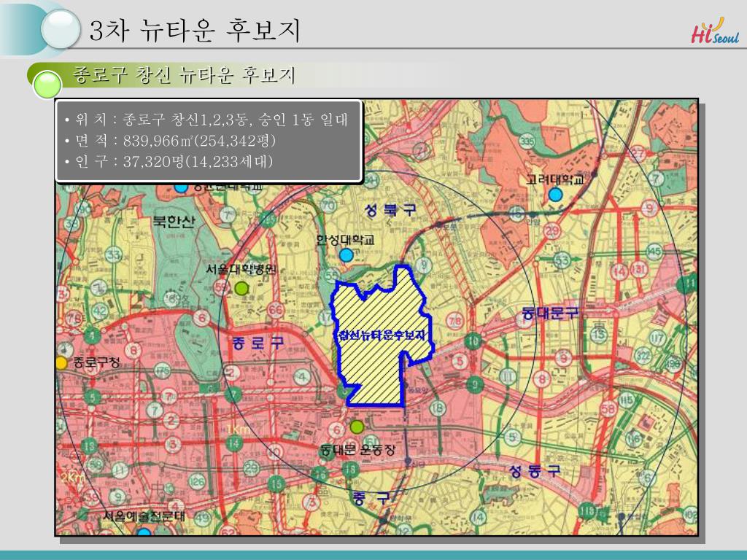Click the route 145 circle marker
747x560 pixels.
coord(654,251)
